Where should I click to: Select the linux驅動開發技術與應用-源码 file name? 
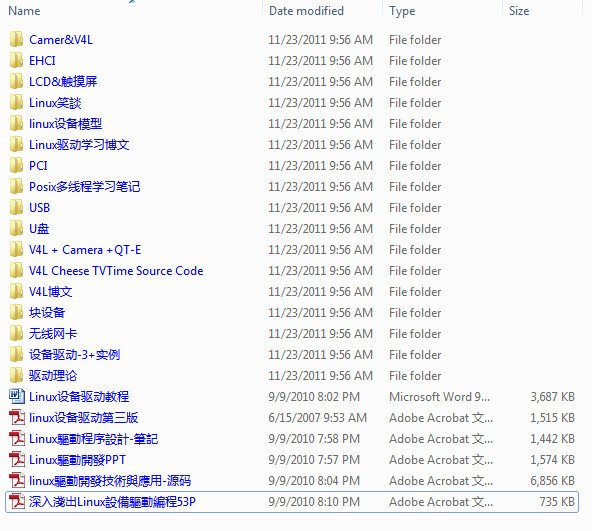click(110, 480)
